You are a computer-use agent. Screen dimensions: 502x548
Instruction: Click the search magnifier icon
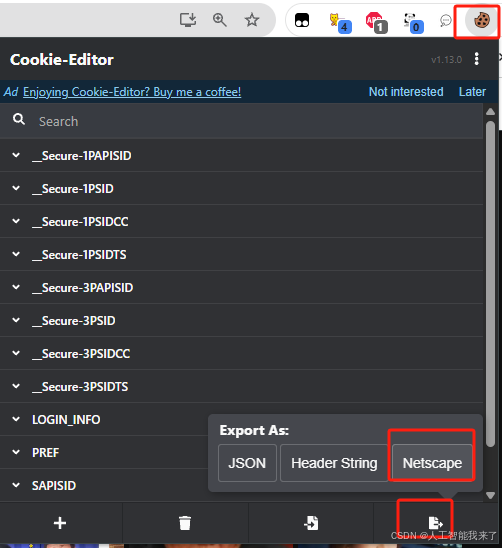click(19, 120)
